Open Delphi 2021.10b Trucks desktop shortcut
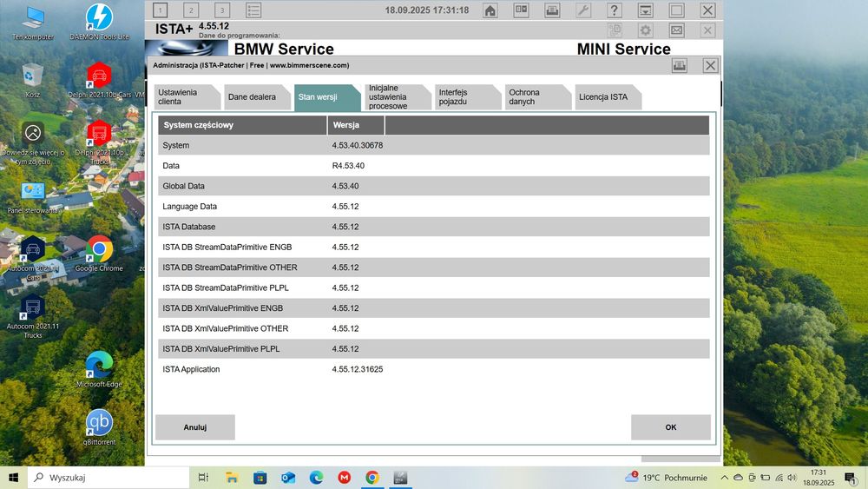 click(x=99, y=142)
